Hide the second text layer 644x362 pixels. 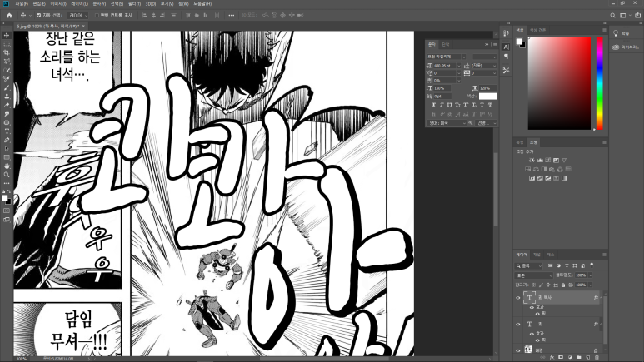click(x=518, y=325)
